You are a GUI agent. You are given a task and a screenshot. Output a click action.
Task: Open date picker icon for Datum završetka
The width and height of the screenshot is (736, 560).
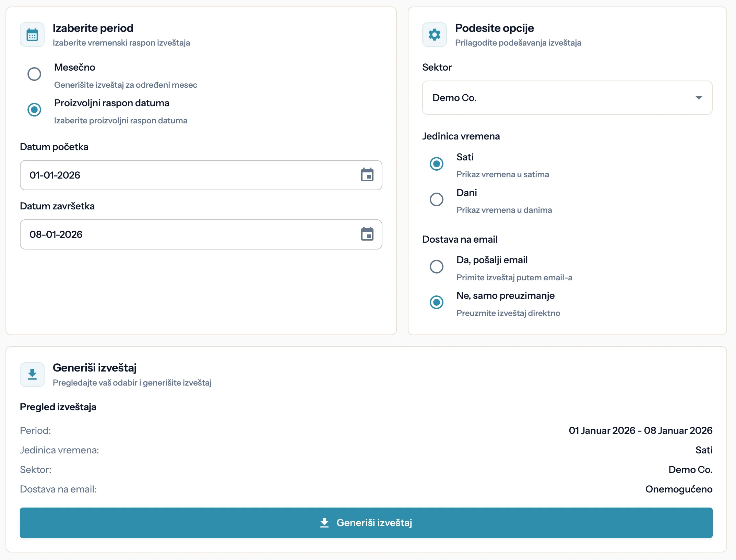pyautogui.click(x=367, y=234)
